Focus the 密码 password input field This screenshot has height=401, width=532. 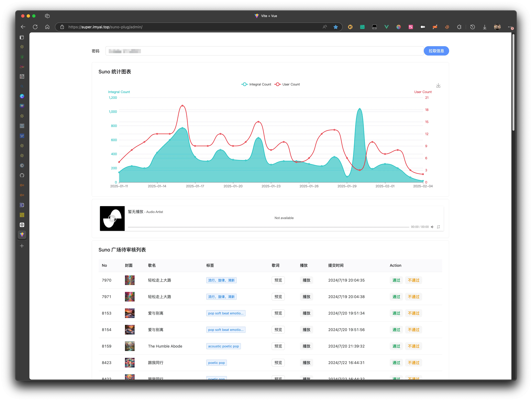(x=264, y=51)
